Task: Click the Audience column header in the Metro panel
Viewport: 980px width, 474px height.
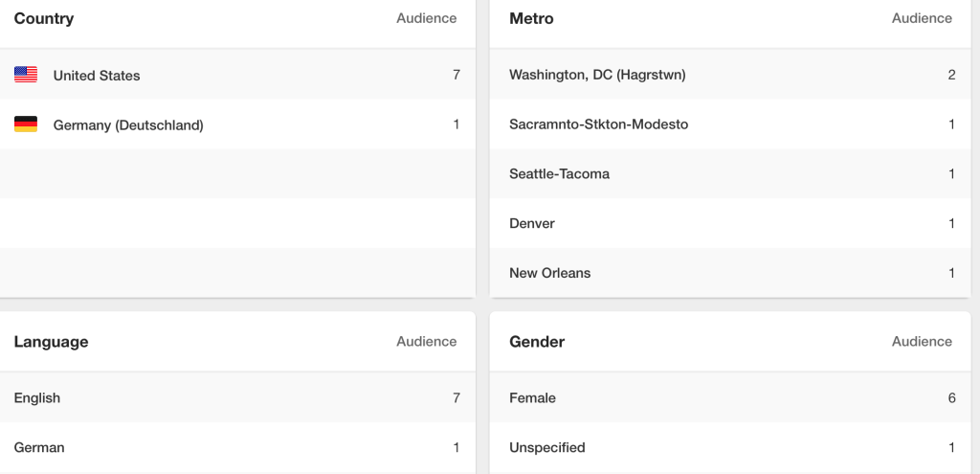Action: tap(922, 19)
